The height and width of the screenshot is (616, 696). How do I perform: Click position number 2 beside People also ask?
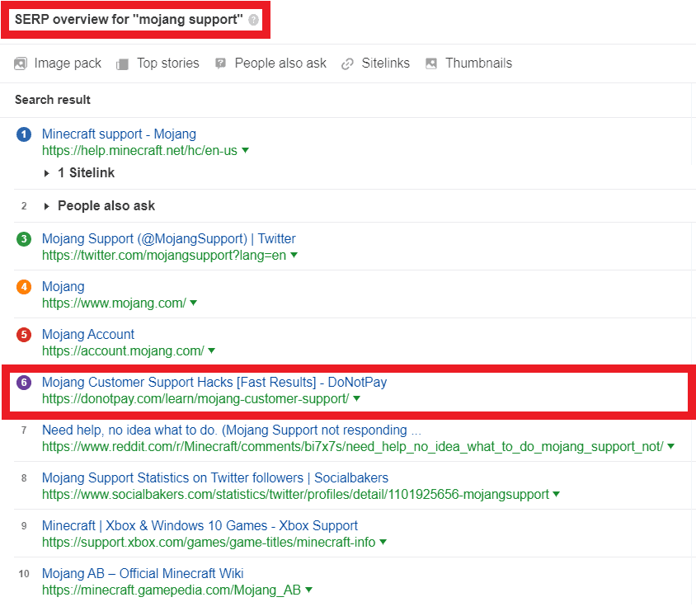pos(24,206)
